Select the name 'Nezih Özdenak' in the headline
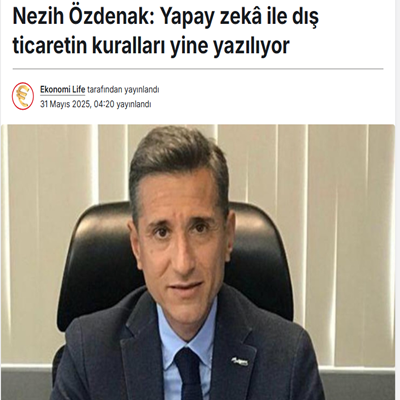The height and width of the screenshot is (400, 400). (x=82, y=16)
